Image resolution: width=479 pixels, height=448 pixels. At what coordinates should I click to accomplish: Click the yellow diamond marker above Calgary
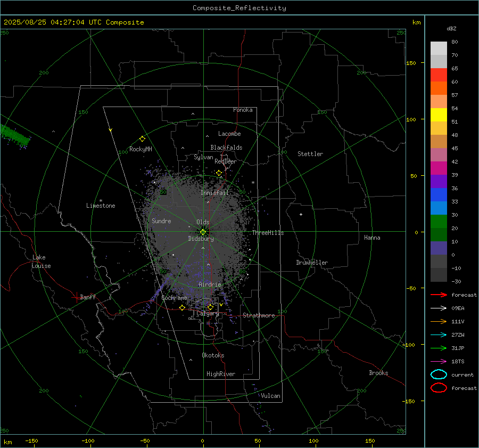pyautogui.click(x=210, y=307)
